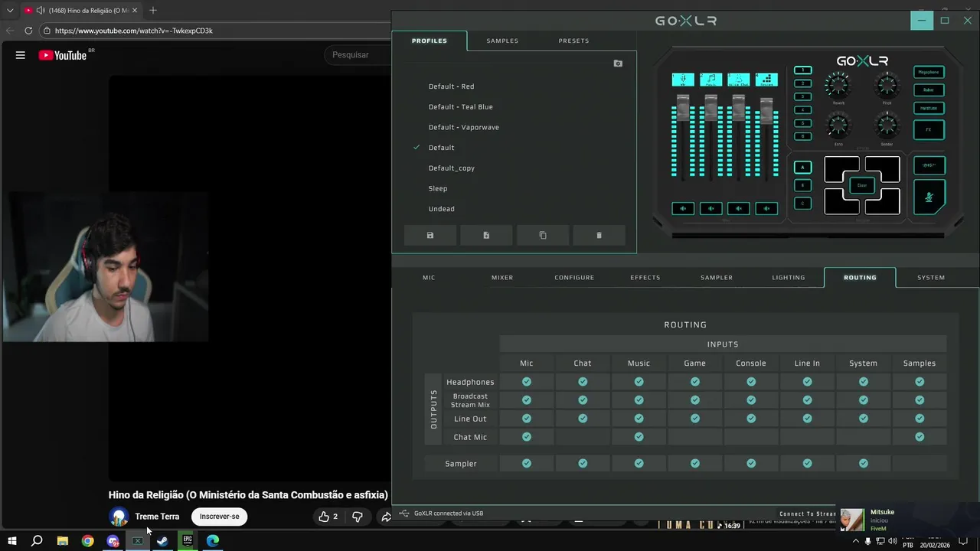This screenshot has height=551, width=980.
Task: Switch to the Samples tab
Action: pyautogui.click(x=502, y=41)
